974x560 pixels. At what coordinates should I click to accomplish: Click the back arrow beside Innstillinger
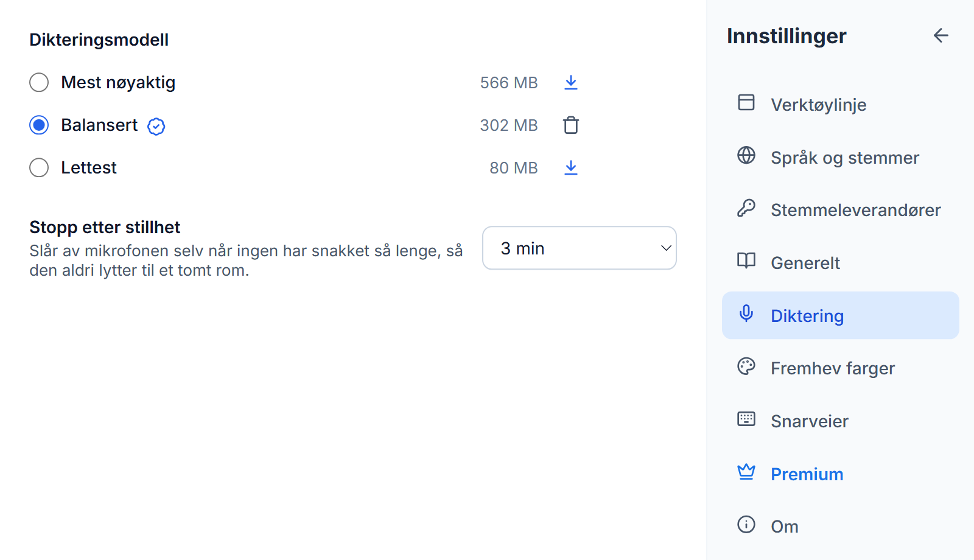(941, 36)
